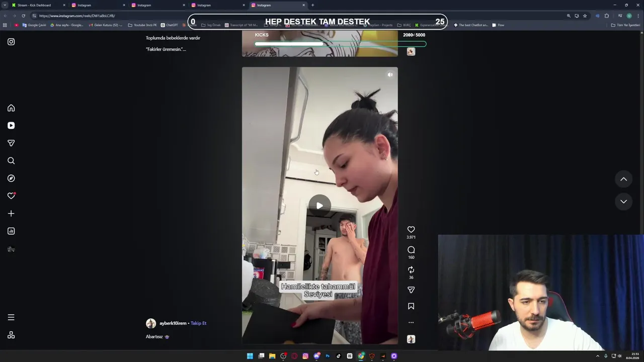Viewport: 644px width, 362px height.
Task: Open Photoshop from the taskbar
Action: pos(328,356)
